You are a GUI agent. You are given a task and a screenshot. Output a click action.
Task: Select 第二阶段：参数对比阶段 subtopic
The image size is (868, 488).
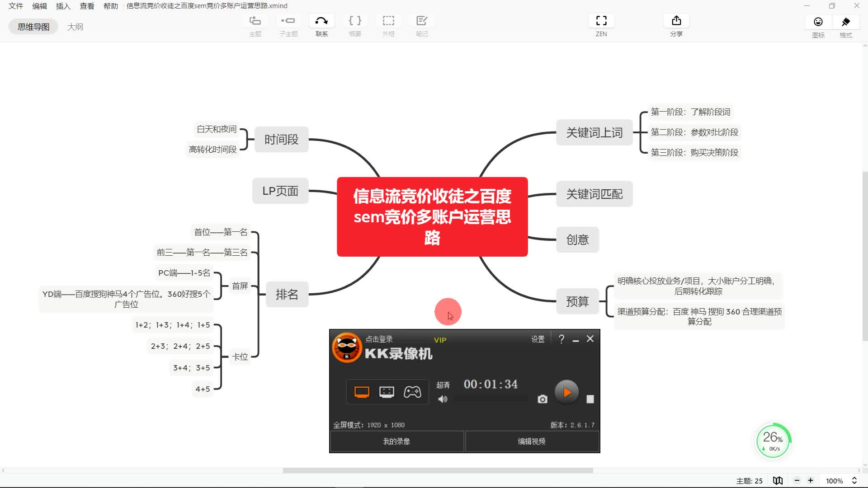click(x=694, y=132)
